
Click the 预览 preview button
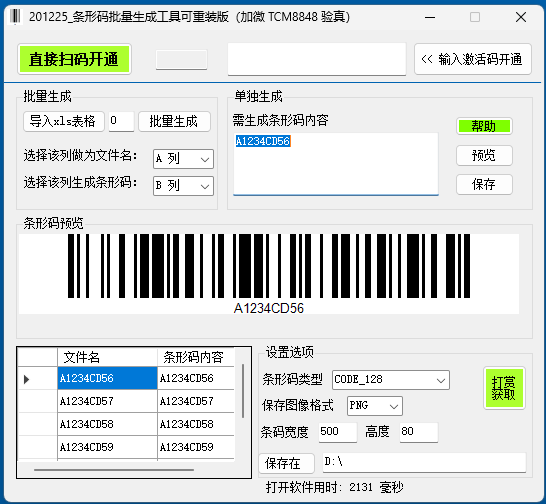[x=484, y=155]
